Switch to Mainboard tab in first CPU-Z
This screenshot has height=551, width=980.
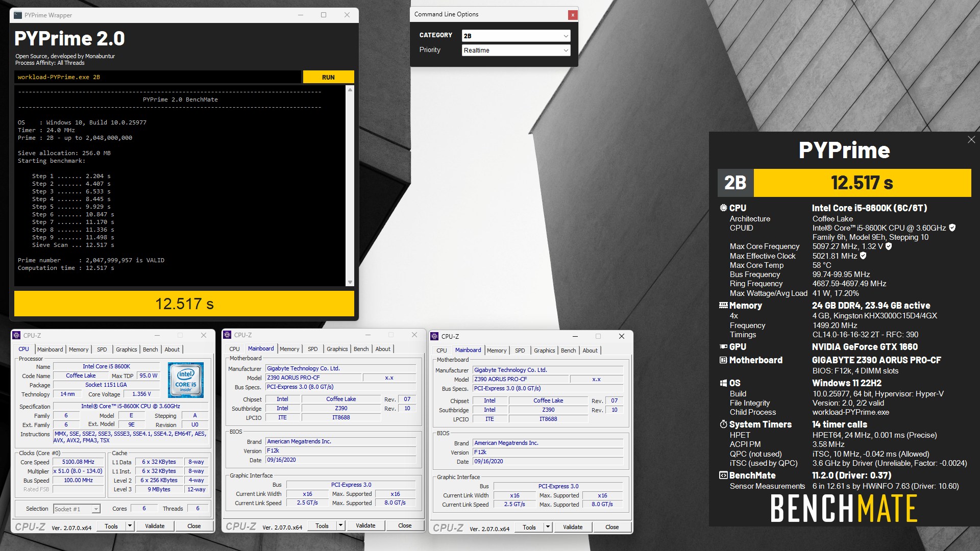point(50,349)
